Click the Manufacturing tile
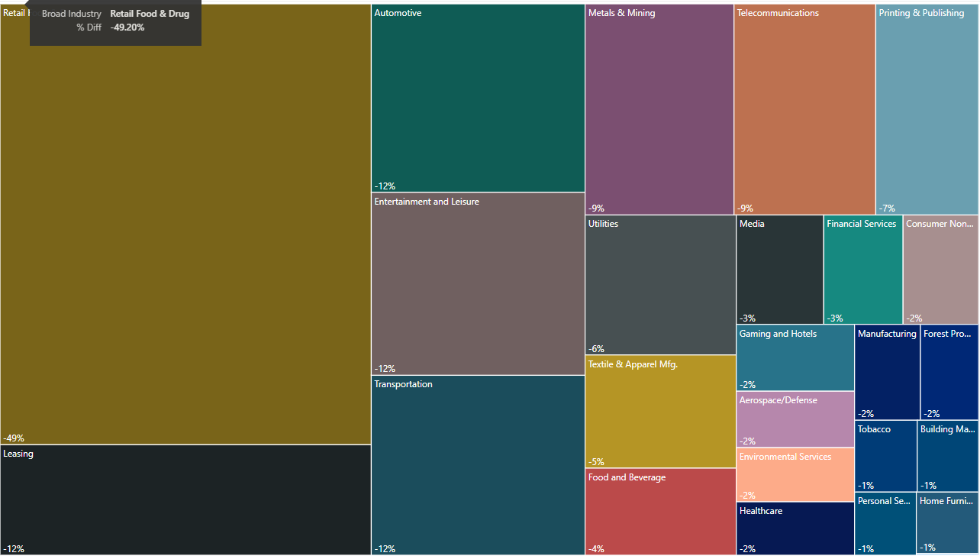This screenshot has width=980, height=556. [887, 373]
